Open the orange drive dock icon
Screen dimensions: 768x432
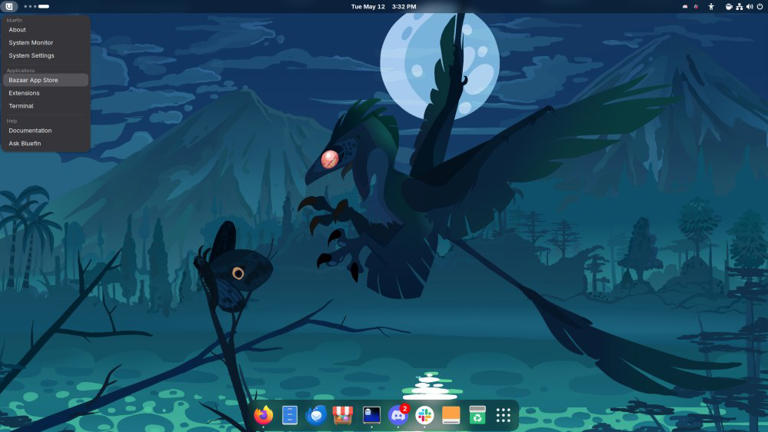pos(451,415)
